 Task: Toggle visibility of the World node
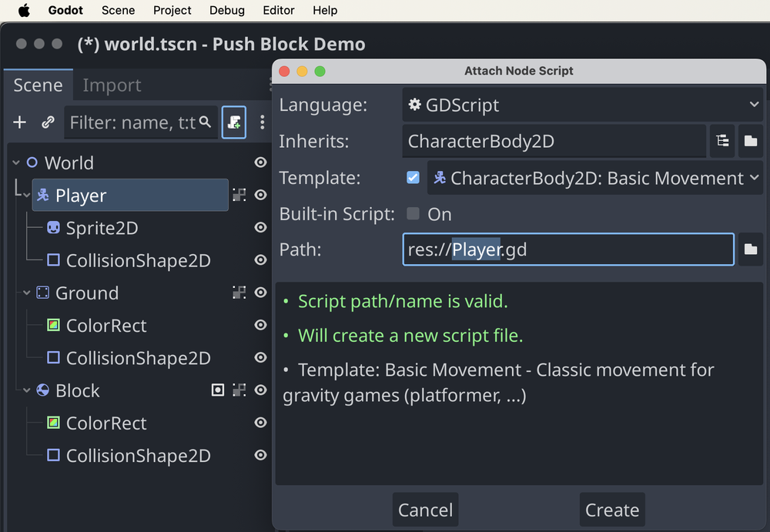[x=261, y=162]
